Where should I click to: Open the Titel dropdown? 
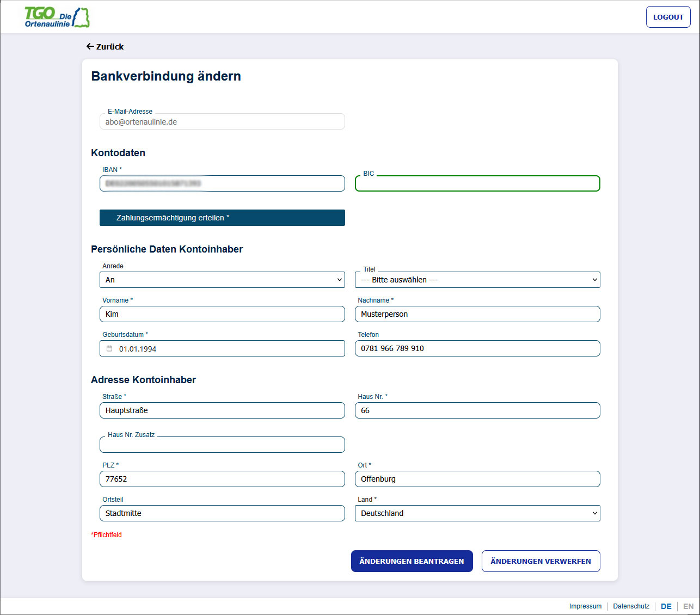click(x=477, y=280)
